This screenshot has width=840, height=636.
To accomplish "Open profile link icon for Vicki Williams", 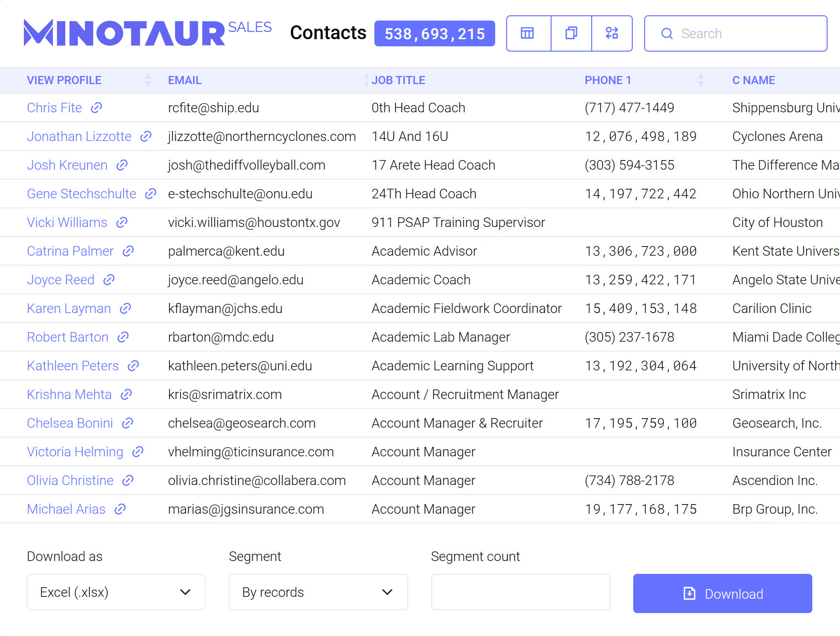I will pyautogui.click(x=122, y=223).
